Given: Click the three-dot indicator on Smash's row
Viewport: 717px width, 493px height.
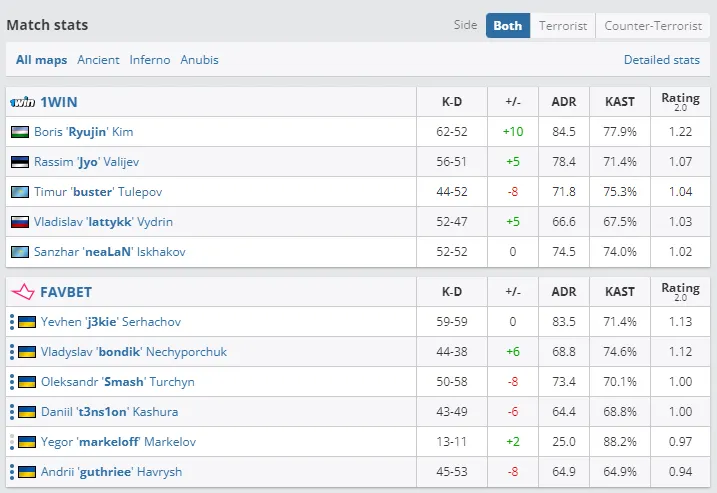Looking at the screenshot, I should click(x=12, y=382).
